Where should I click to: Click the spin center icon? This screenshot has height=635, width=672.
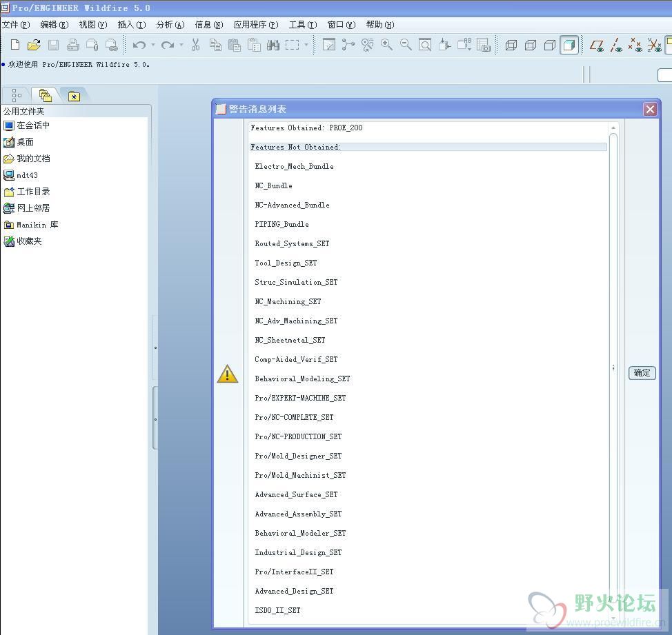[x=348, y=45]
